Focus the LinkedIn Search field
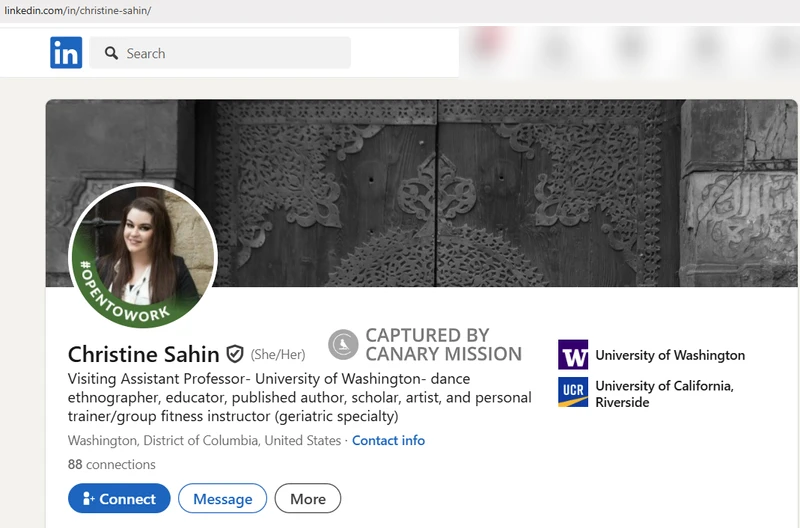This screenshot has height=528, width=800. [x=220, y=53]
